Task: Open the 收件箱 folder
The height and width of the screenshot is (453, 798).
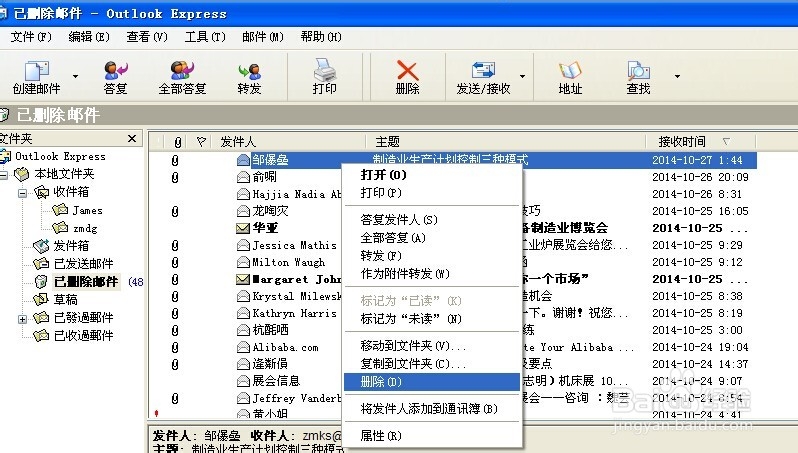Action: (x=71, y=192)
